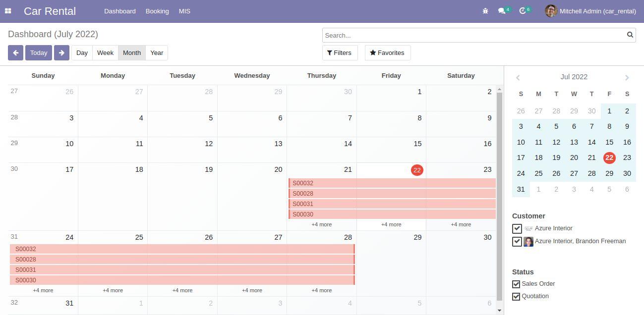
Task: Click the Mitchell Admin avatar
Action: [551, 11]
